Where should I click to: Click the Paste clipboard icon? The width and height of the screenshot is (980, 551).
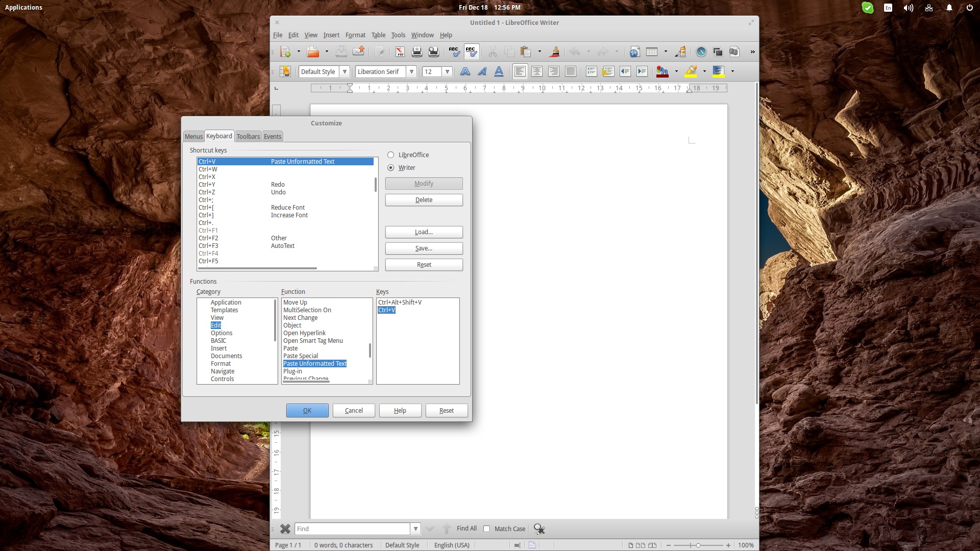[525, 52]
